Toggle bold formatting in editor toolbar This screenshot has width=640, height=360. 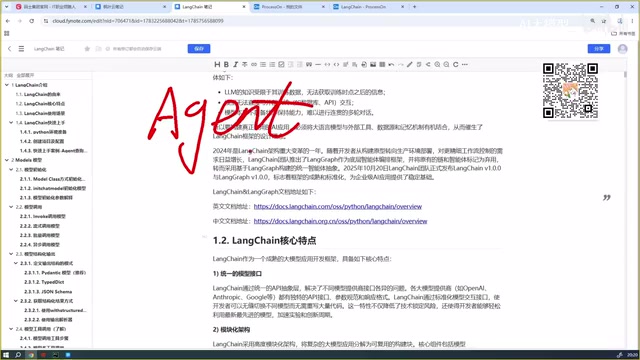coord(226,64)
